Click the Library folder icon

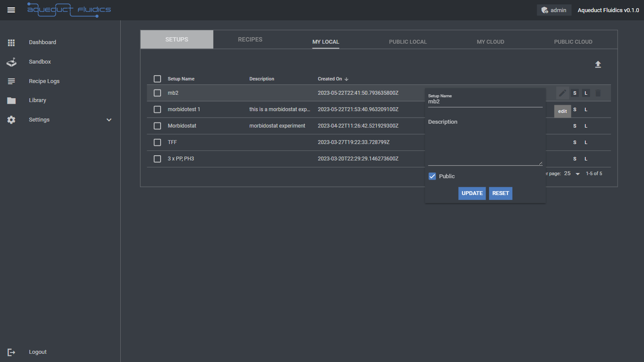(11, 100)
